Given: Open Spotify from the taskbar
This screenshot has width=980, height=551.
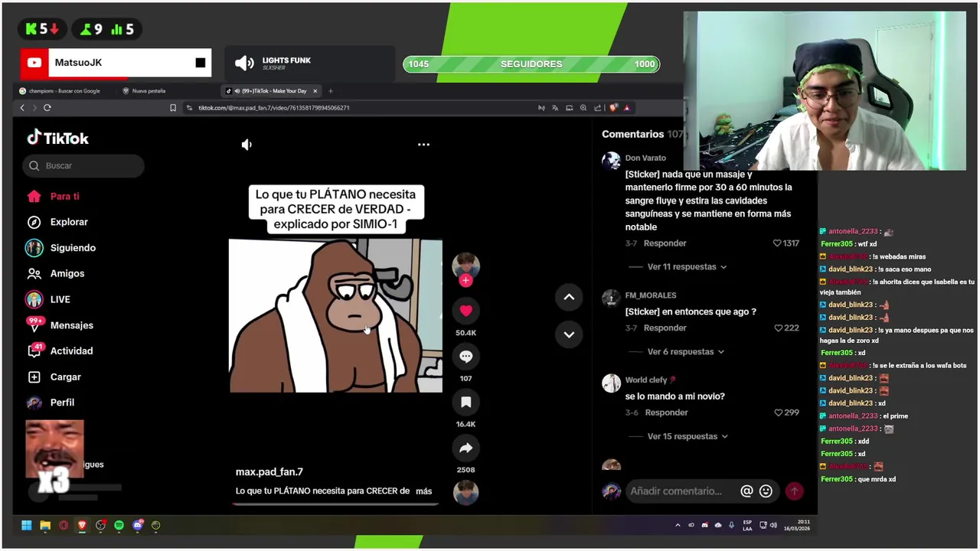Looking at the screenshot, I should 119,525.
